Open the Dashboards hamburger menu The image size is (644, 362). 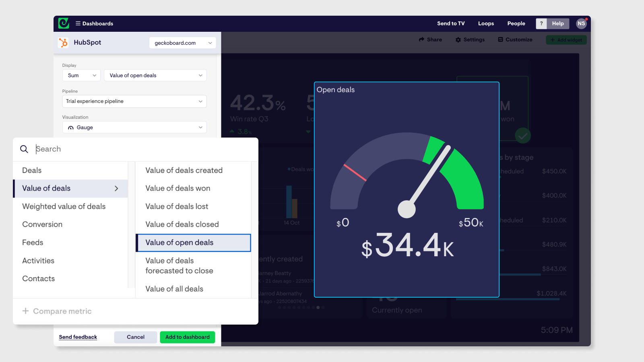tap(78, 23)
